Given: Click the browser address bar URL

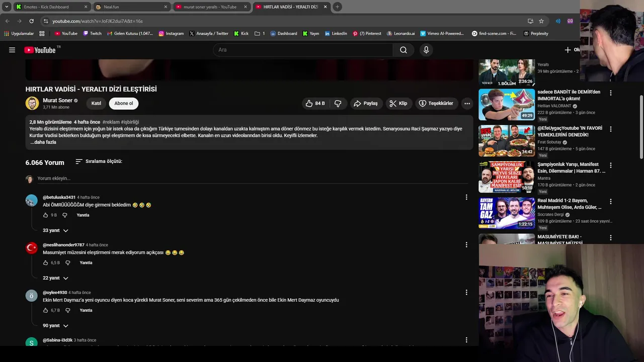Looking at the screenshot, I should [x=98, y=21].
